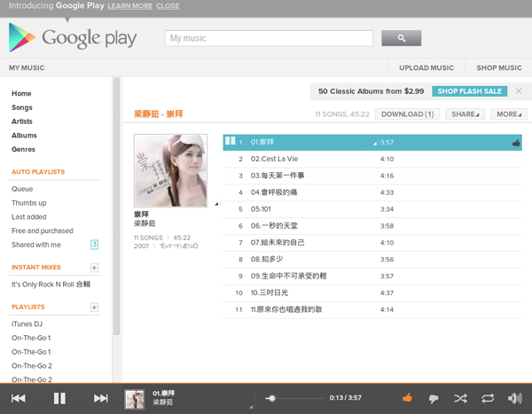Click the volume speaker icon
This screenshot has width=532, height=414.
tap(514, 398)
